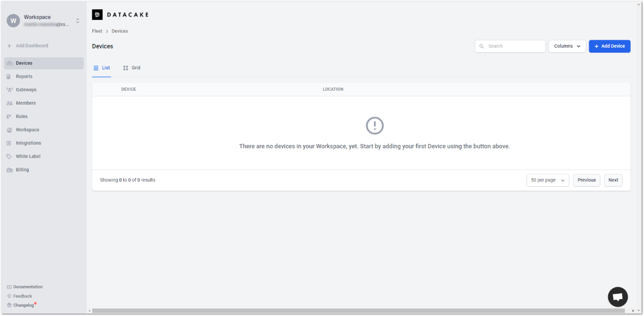Expand the Workspace account switcher

[x=77, y=21]
